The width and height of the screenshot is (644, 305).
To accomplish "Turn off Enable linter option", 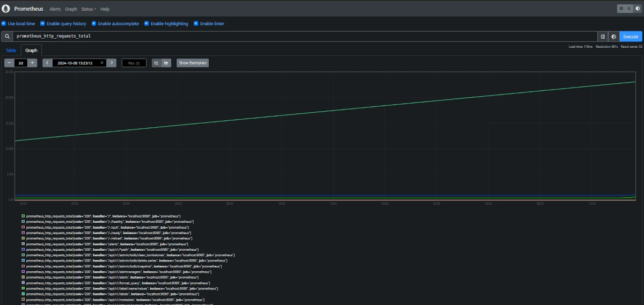I will pyautogui.click(x=196, y=24).
